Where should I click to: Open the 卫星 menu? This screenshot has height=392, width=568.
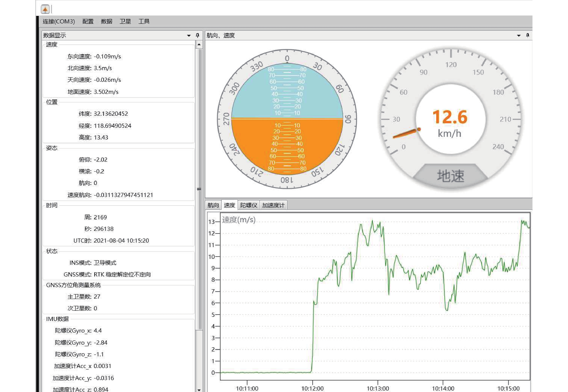point(125,21)
